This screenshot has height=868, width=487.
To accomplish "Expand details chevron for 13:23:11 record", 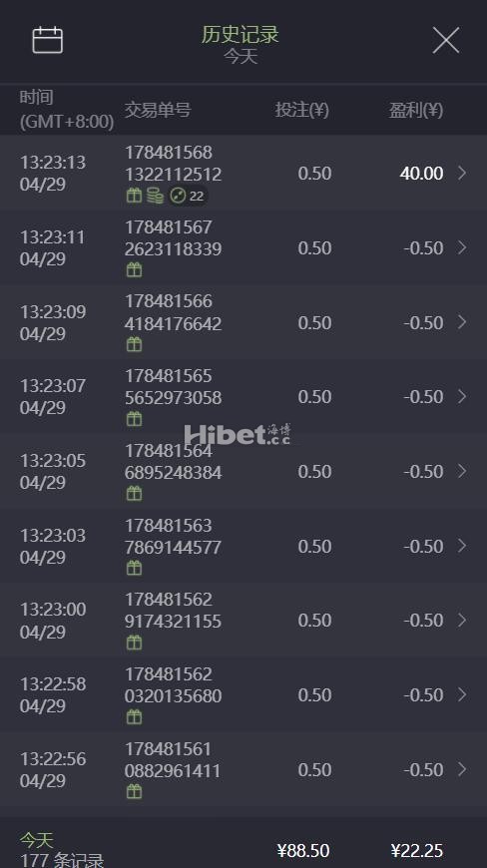I will [462, 247].
